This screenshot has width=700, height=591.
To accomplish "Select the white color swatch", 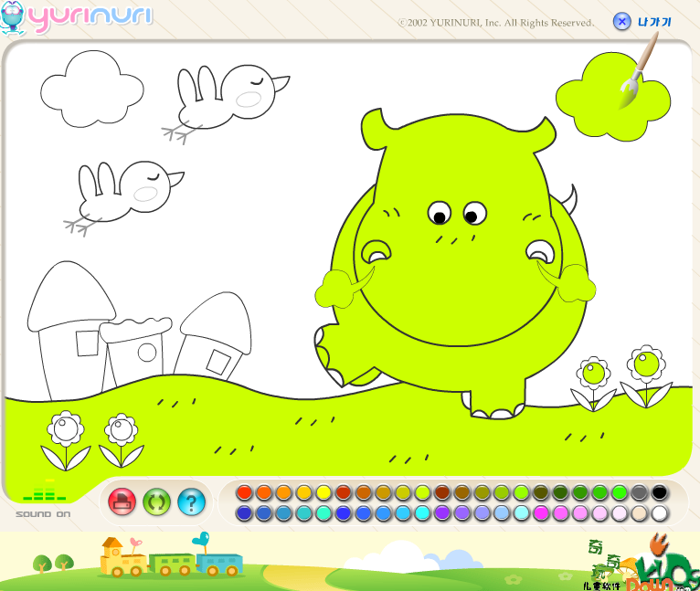I will coord(659,513).
